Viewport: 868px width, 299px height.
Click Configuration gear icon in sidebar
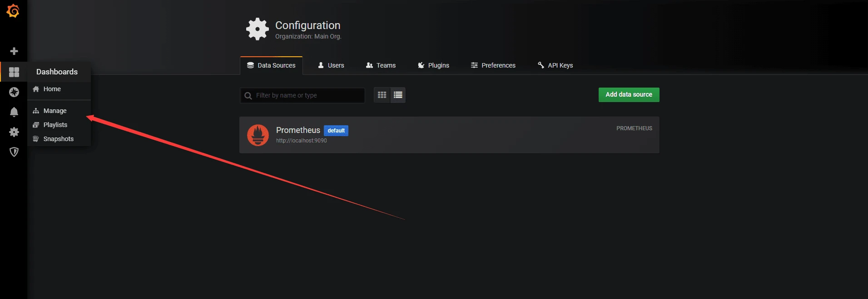[x=14, y=132]
